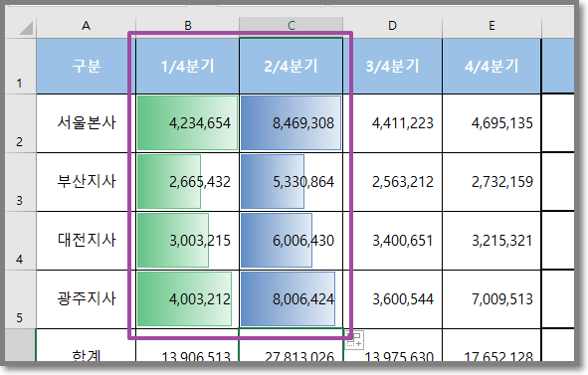The width and height of the screenshot is (588, 375).
Task: Click the 광주지사 cell
Action: click(x=86, y=299)
